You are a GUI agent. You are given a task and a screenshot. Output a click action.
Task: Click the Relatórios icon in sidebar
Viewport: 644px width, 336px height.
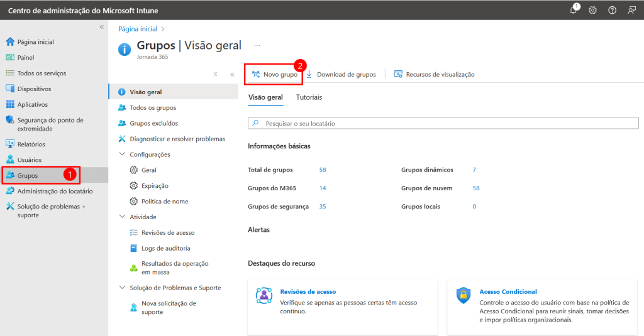tap(10, 144)
